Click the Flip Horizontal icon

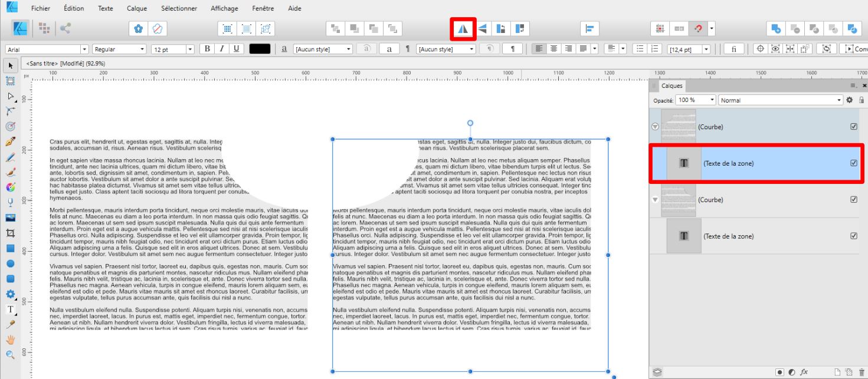[x=463, y=29]
